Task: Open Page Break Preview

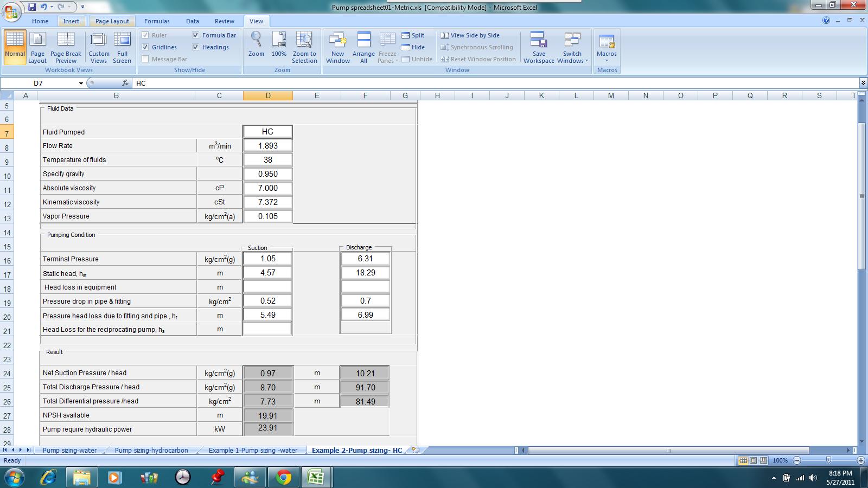Action: click(x=66, y=48)
